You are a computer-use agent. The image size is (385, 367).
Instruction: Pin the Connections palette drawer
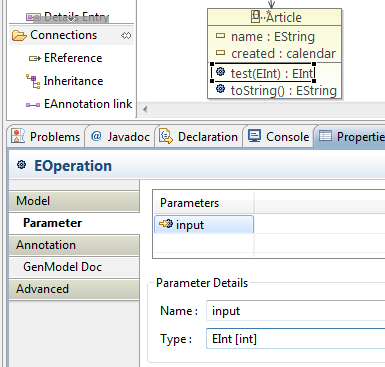pos(126,35)
